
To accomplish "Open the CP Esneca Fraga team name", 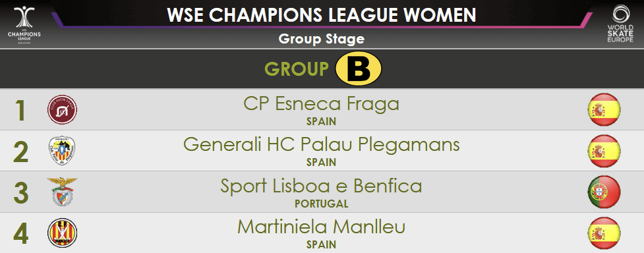I will [321, 104].
